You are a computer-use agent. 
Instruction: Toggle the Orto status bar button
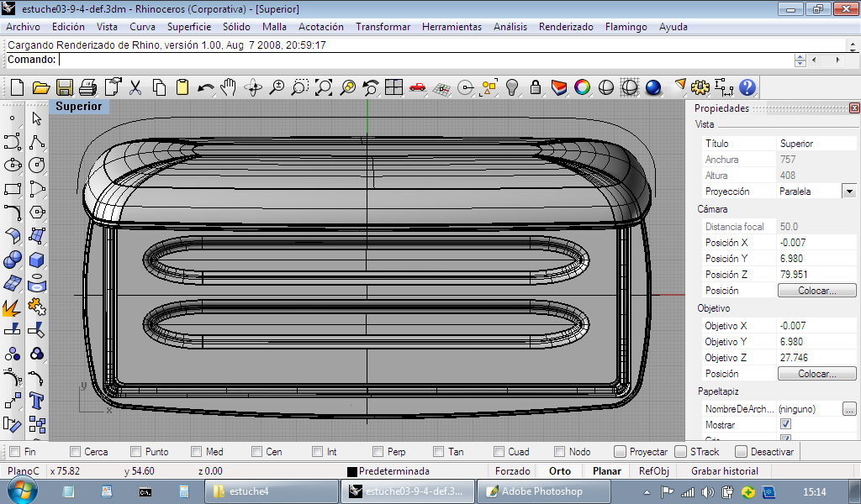pos(559,471)
